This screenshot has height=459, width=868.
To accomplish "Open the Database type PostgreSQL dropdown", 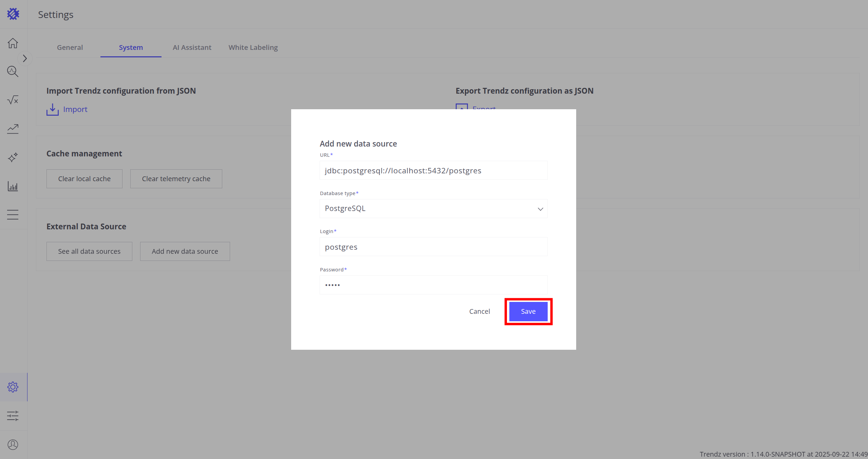I will click(433, 209).
